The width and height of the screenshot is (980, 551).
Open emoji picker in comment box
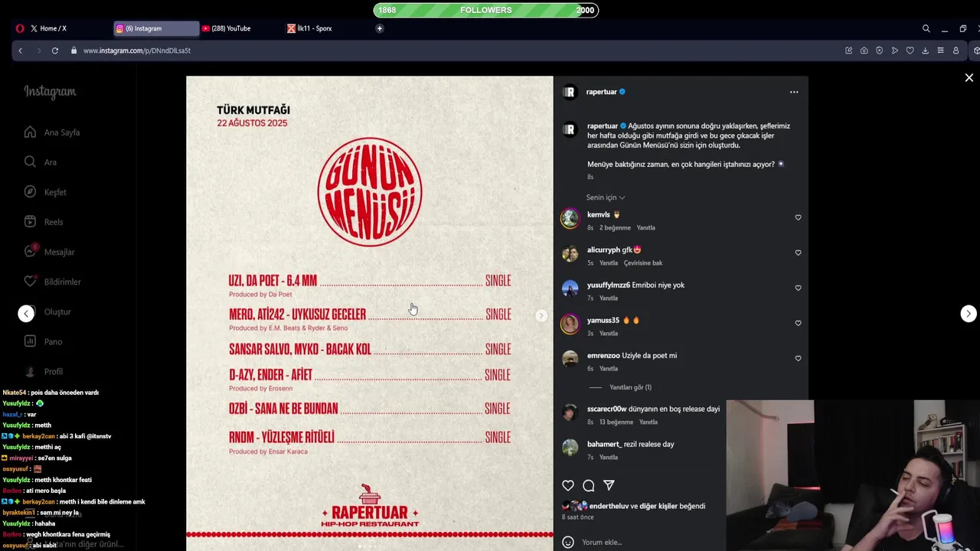pos(568,542)
